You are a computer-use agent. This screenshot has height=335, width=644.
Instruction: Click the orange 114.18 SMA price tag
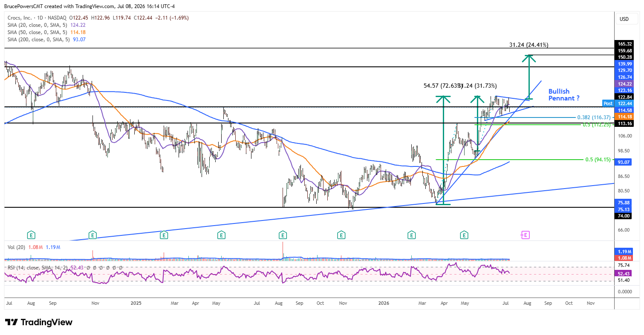click(624, 117)
